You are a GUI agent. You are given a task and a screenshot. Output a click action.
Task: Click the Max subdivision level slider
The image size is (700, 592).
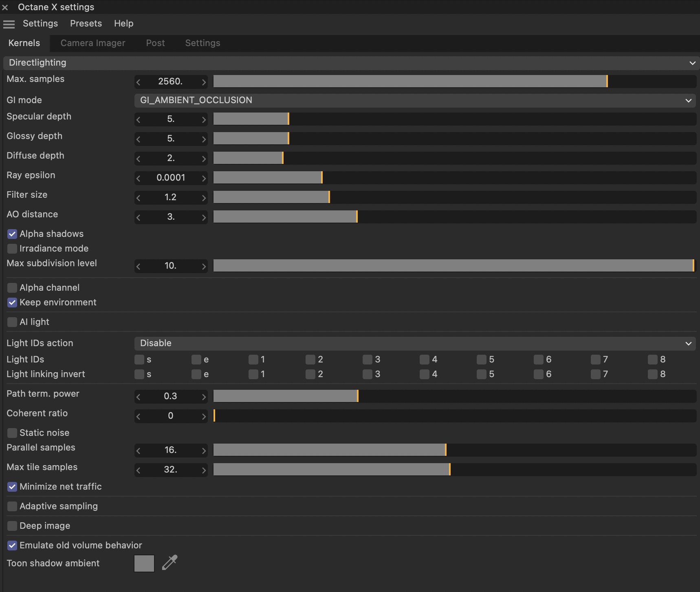click(x=455, y=266)
